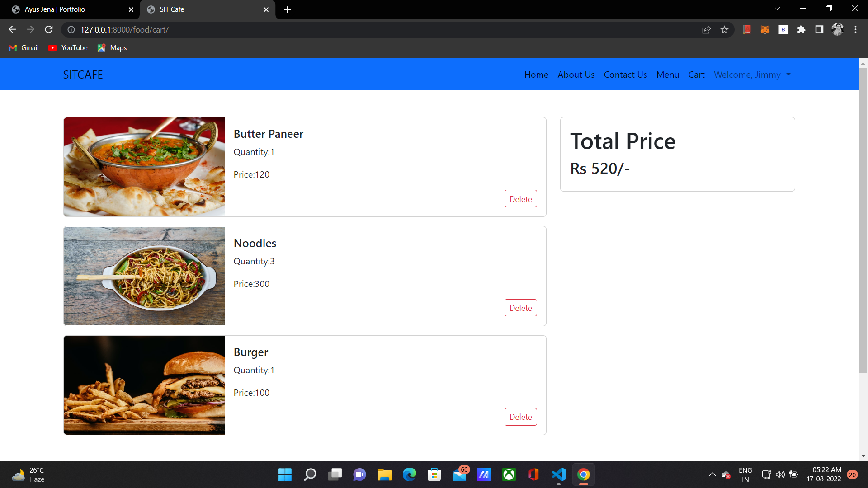Open the Mail app with 60 badge
868x488 pixels.
(x=460, y=474)
